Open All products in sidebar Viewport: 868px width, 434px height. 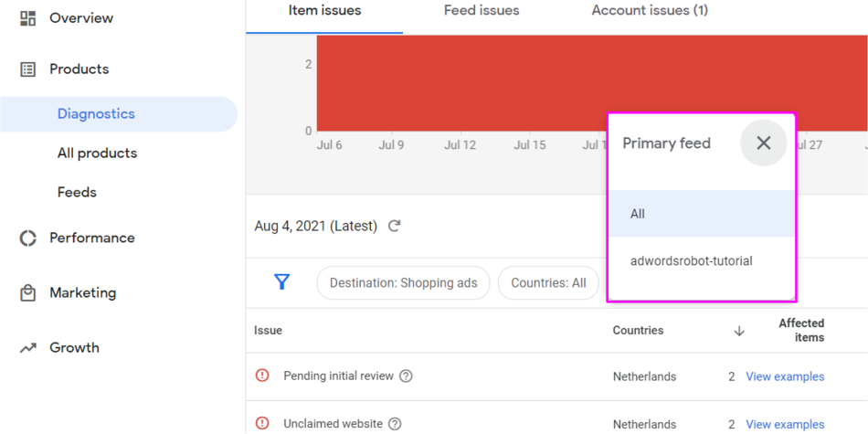(x=97, y=153)
